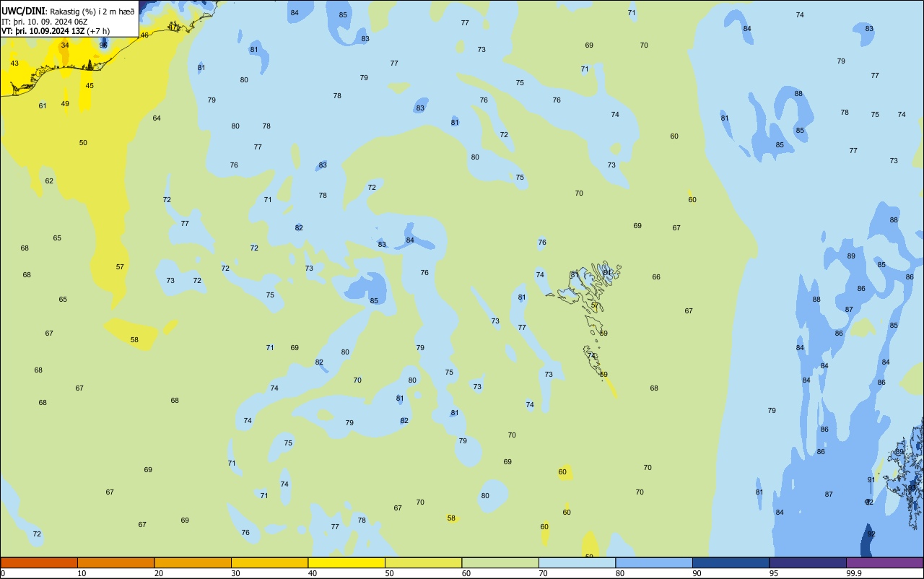Click the humidity value 62 on the map
This screenshot has width=924, height=579.
[x=49, y=181]
